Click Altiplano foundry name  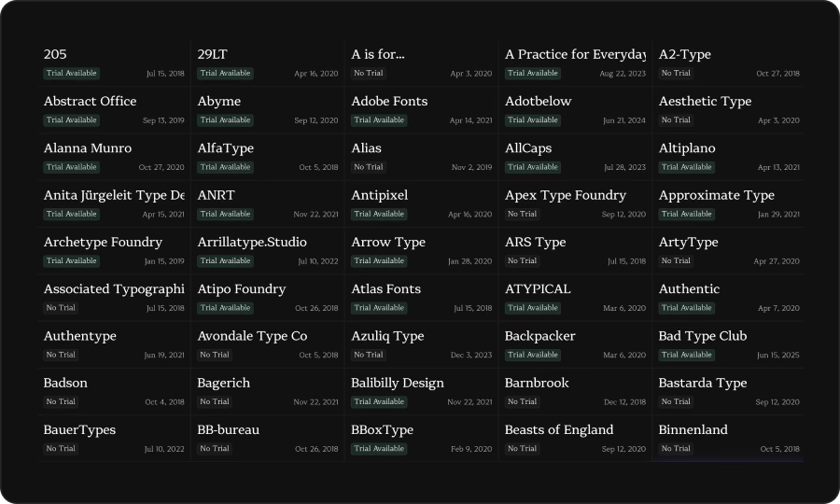[687, 148]
